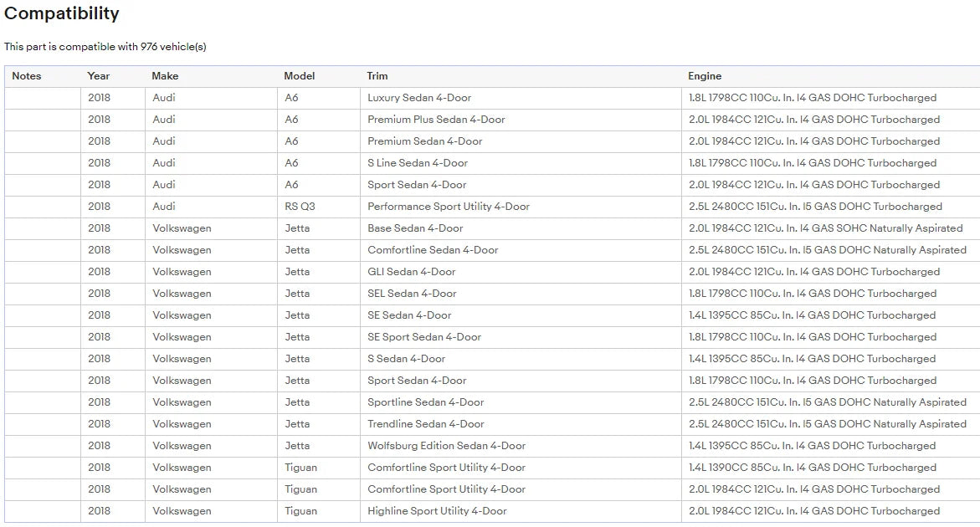Image resolution: width=980 pixels, height=527 pixels.
Task: Select the 2.5L engine cell in the Sportline Sedan row
Action: 831,402
